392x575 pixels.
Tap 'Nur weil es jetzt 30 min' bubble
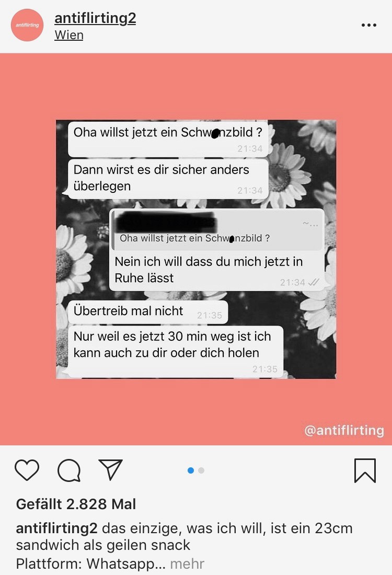[176, 351]
